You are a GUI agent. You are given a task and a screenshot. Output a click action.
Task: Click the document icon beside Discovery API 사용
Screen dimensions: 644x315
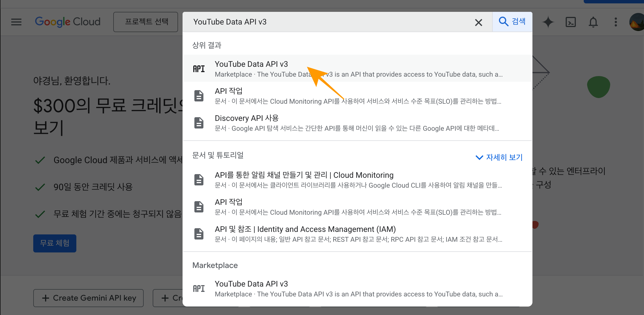point(199,123)
